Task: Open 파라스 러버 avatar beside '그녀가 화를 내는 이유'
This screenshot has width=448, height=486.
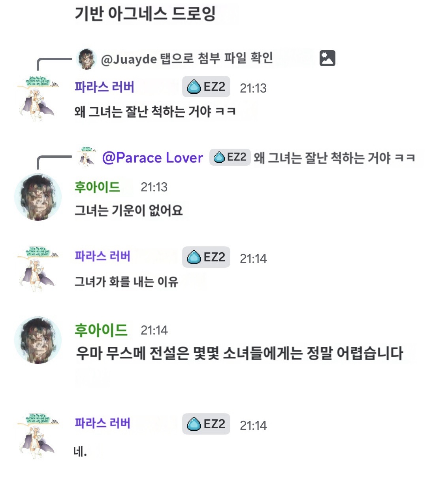Action: [x=38, y=269]
